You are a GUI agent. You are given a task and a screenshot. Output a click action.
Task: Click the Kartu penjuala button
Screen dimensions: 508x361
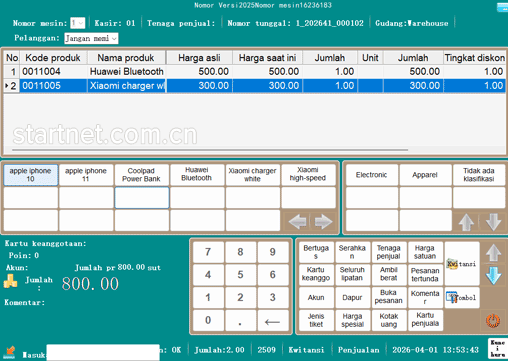coord(425,320)
